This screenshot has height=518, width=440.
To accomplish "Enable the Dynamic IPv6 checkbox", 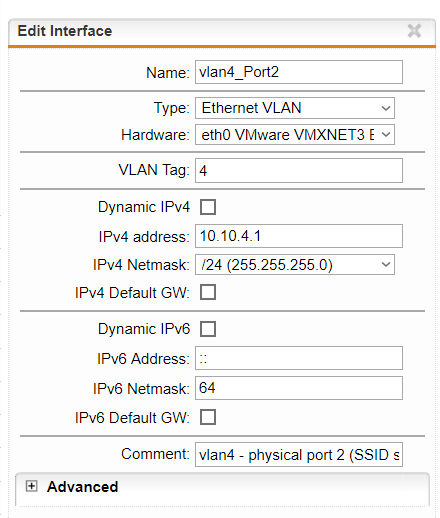I will click(x=208, y=329).
